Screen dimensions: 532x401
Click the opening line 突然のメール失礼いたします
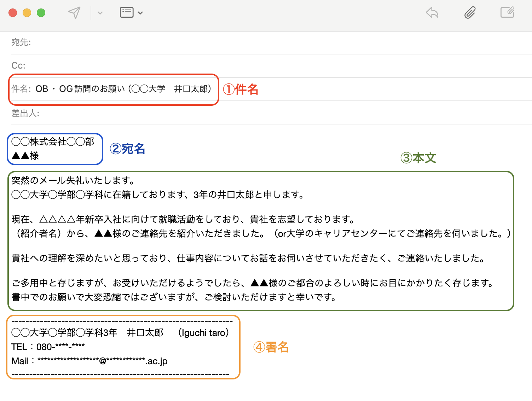pos(73,180)
